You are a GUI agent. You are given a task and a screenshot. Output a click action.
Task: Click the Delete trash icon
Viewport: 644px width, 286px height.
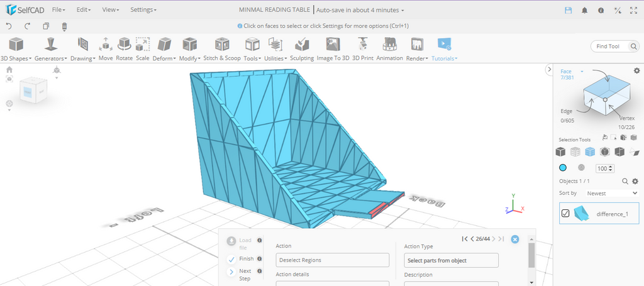point(64,26)
